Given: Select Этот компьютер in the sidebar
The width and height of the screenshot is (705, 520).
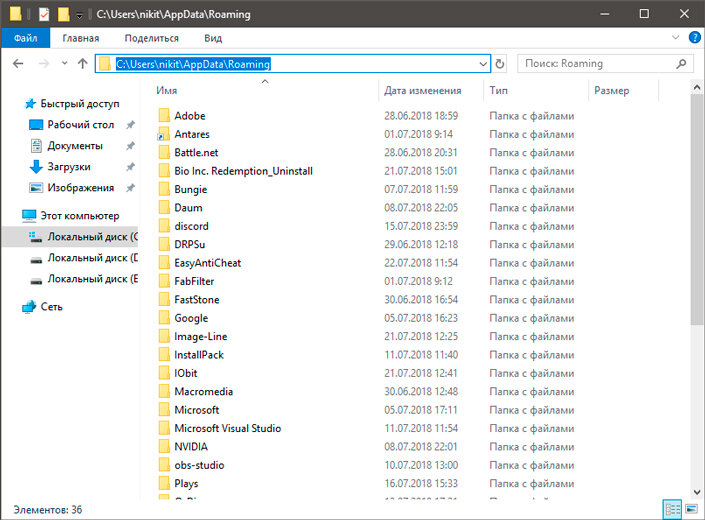Looking at the screenshot, I should pos(80,216).
